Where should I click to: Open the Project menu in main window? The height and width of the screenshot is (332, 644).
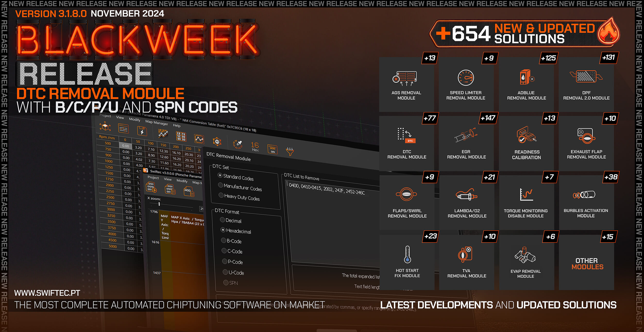click(105, 115)
